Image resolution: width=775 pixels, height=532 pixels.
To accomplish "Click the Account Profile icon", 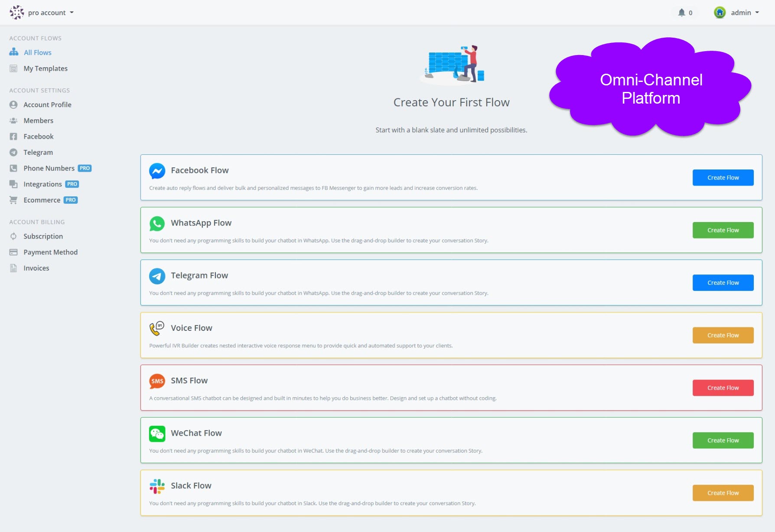I will (x=13, y=104).
